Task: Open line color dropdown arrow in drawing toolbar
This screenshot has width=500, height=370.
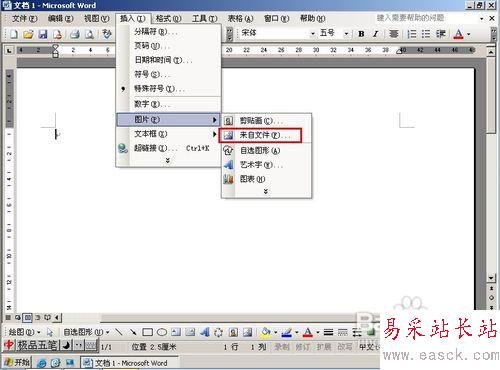Action: coord(296,332)
